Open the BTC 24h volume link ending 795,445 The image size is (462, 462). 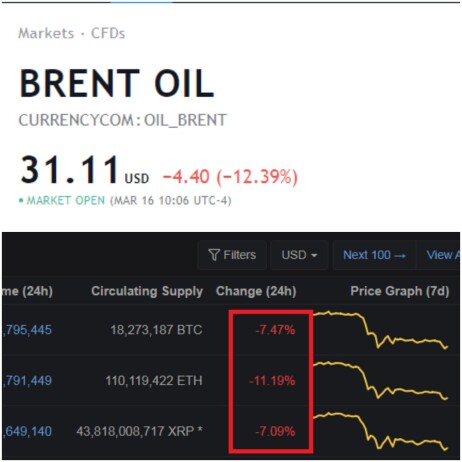pyautogui.click(x=27, y=330)
